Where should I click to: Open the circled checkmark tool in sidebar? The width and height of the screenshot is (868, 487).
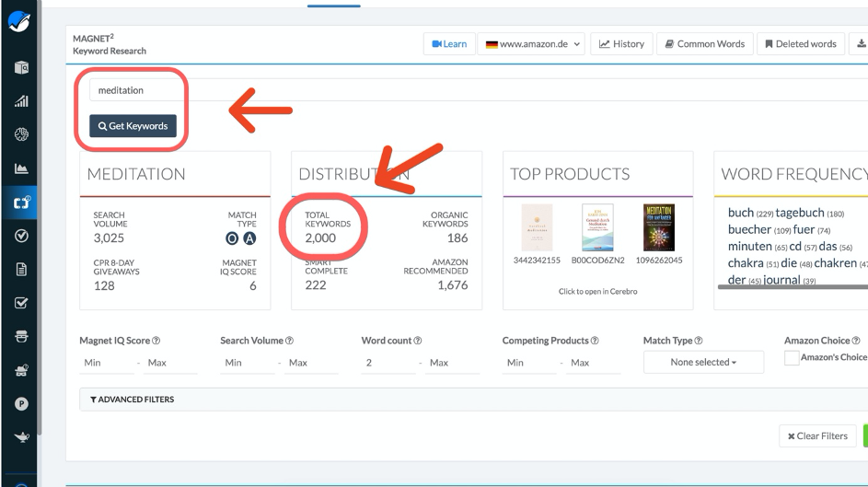(21, 236)
